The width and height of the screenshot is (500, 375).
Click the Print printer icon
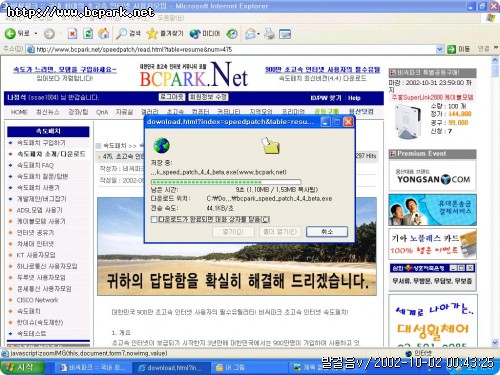[x=269, y=33]
